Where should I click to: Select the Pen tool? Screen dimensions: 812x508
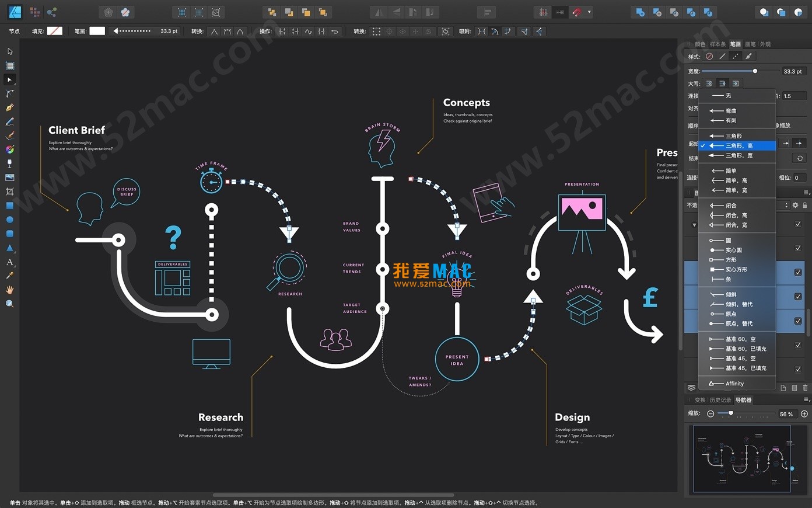pyautogui.click(x=10, y=107)
